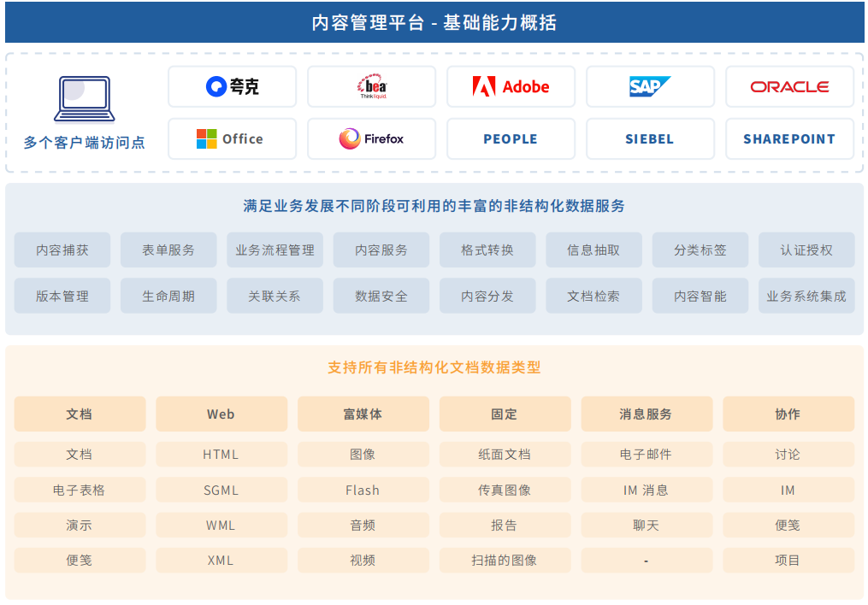Click the laptop client access icon

click(x=84, y=99)
